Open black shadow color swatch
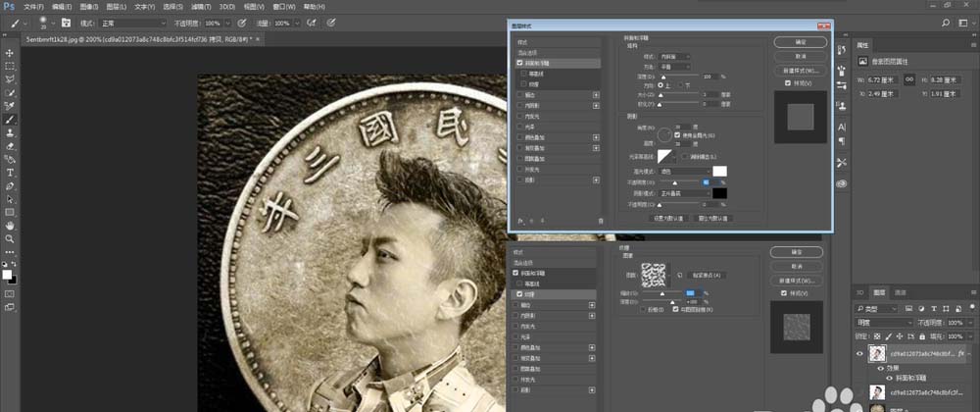 click(x=720, y=194)
